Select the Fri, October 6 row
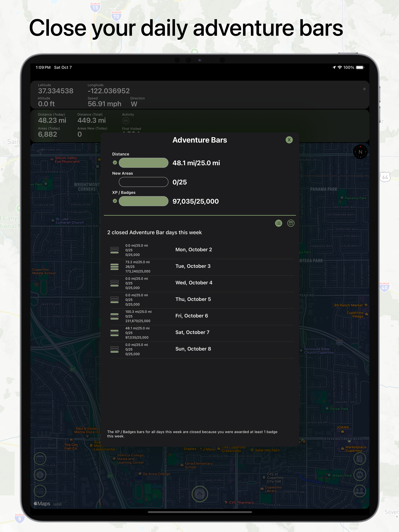 pyautogui.click(x=202, y=316)
